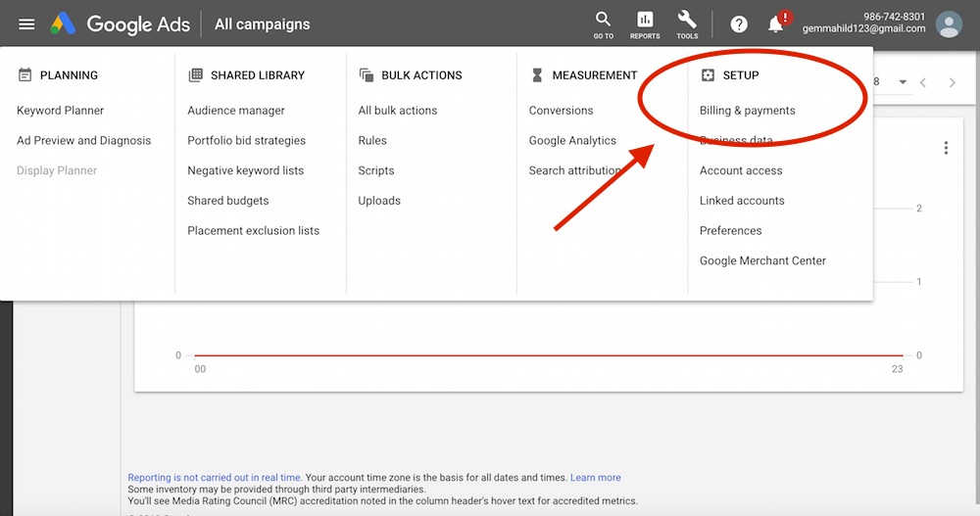The image size is (980, 516).
Task: Click the PLANNING column heading
Action: (x=69, y=75)
